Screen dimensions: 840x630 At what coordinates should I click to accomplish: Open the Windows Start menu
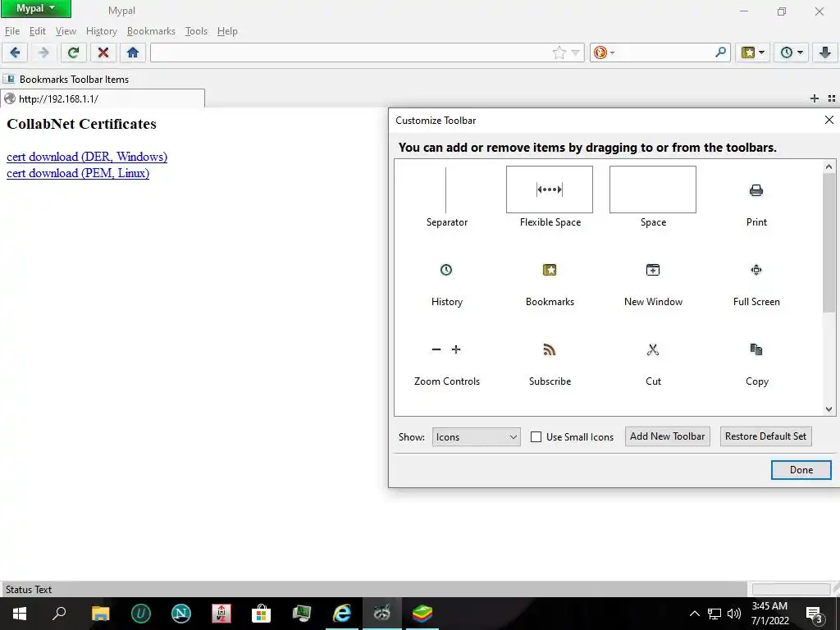click(20, 614)
